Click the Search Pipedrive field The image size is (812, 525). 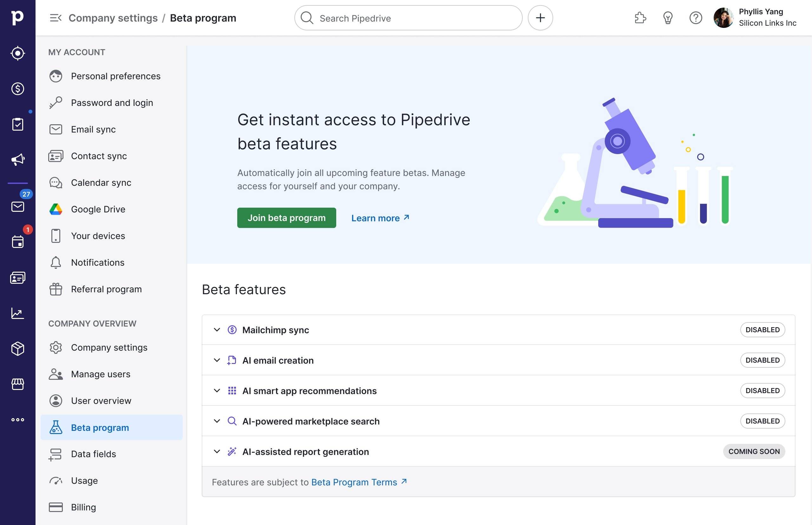408,18
